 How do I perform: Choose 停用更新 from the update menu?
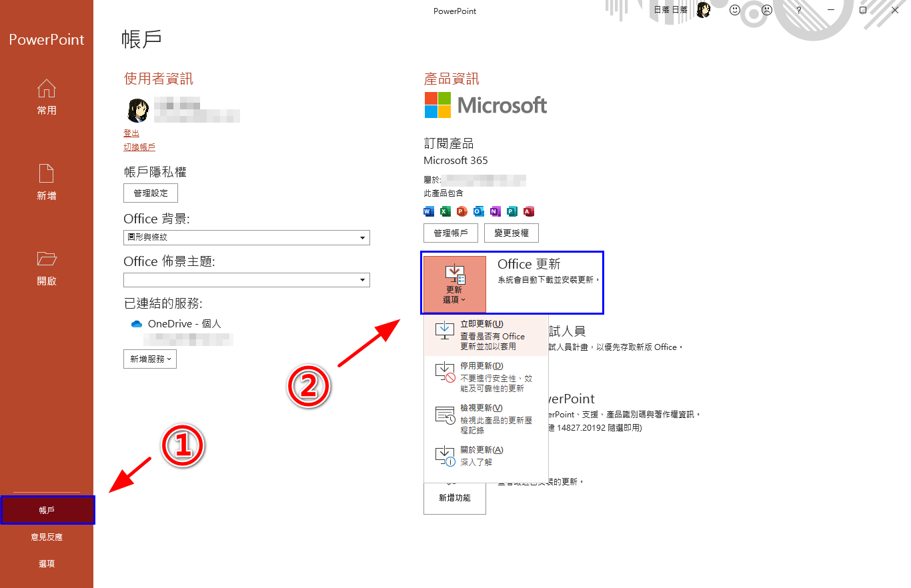coord(486,377)
